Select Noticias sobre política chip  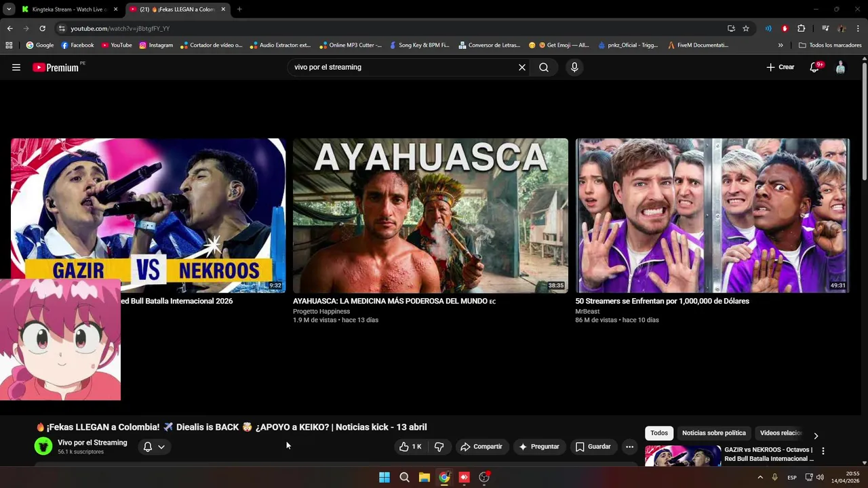pos(714,433)
